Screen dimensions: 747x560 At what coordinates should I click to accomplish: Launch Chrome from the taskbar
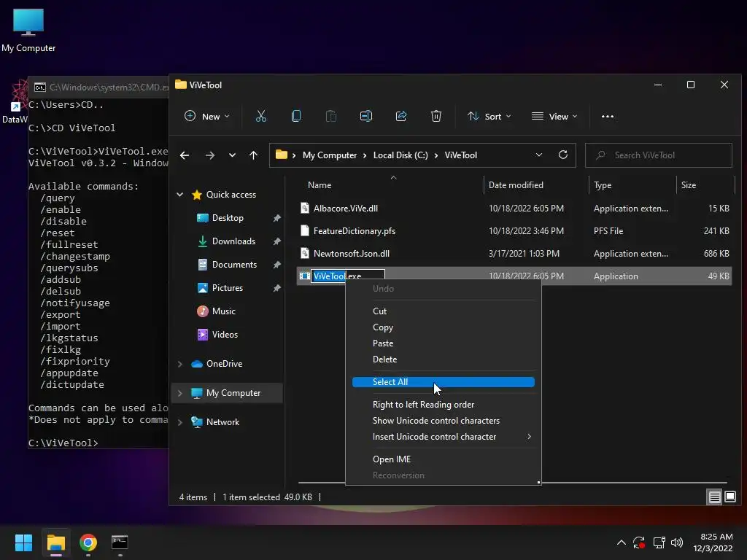(88, 542)
